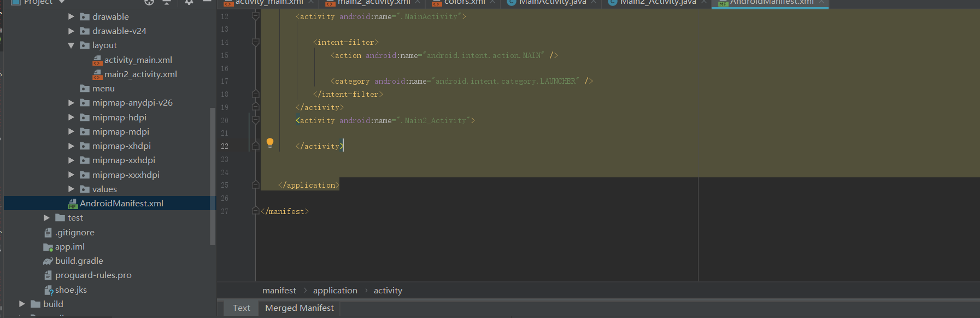Screen dimensions: 980x318
Task: Click the manifest breadcrumb
Action: [279, 291]
